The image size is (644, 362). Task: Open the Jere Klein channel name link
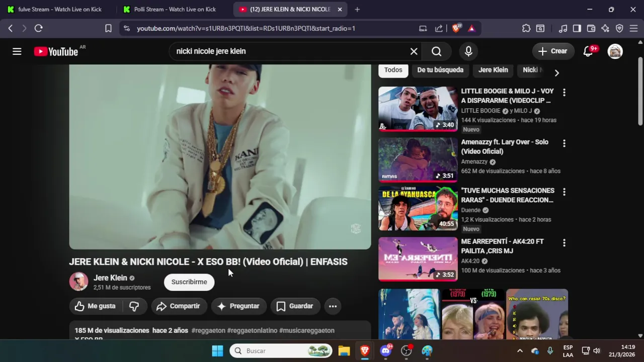110,278
